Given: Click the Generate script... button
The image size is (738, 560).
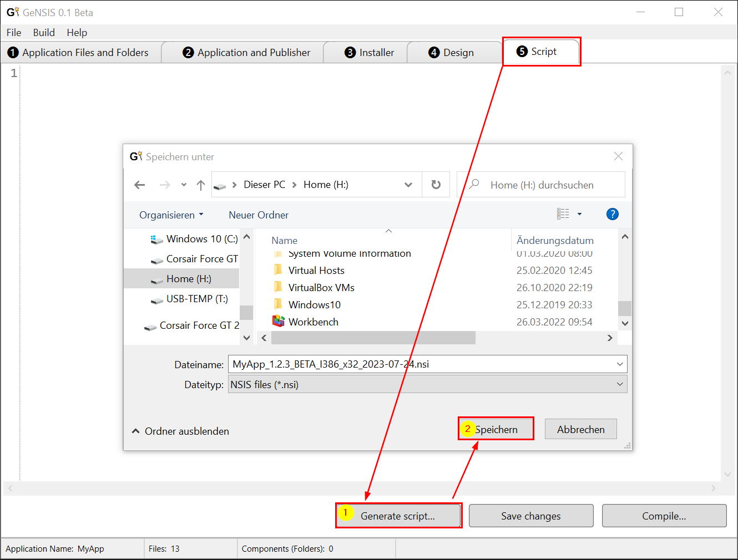Looking at the screenshot, I should click(x=398, y=516).
